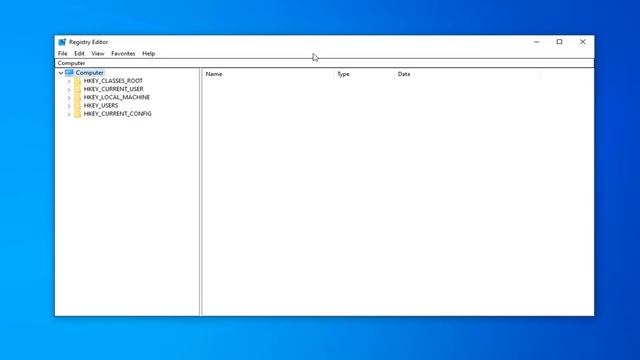Click the Type column header
Image resolution: width=640 pixels, height=360 pixels.
(364, 74)
